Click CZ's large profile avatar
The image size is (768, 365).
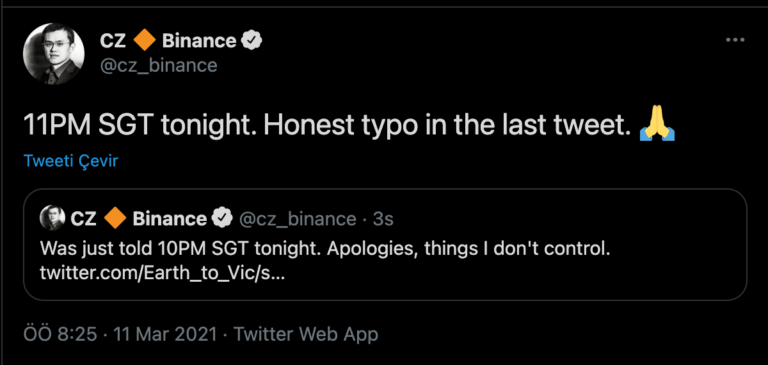(54, 53)
